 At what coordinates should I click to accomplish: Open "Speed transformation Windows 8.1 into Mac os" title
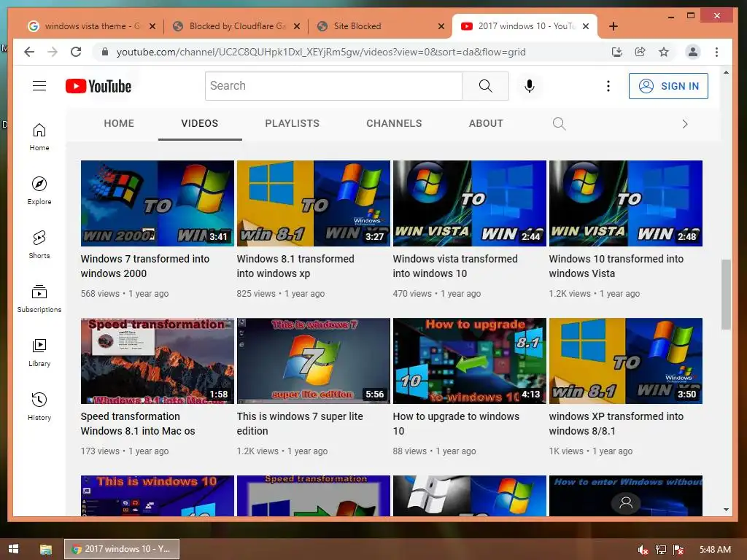[x=138, y=424]
